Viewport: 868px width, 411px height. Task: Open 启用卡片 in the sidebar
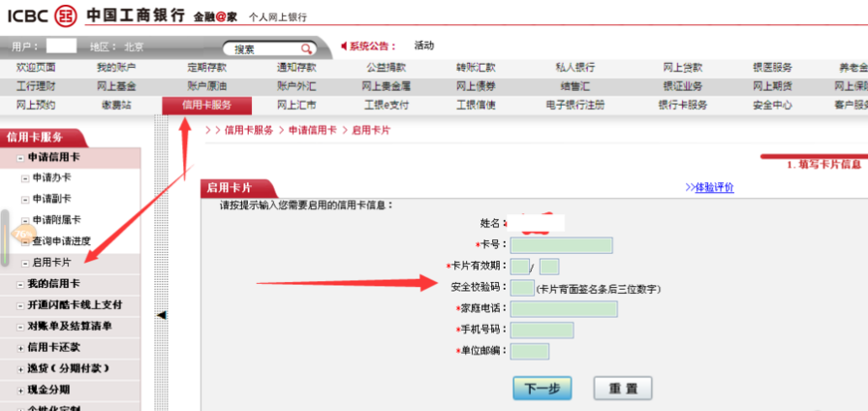click(51, 263)
